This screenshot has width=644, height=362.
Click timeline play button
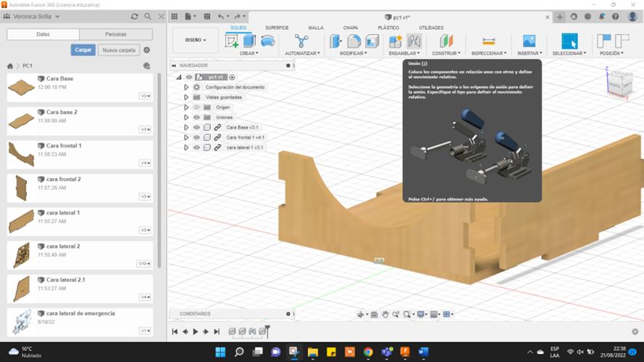[196, 331]
